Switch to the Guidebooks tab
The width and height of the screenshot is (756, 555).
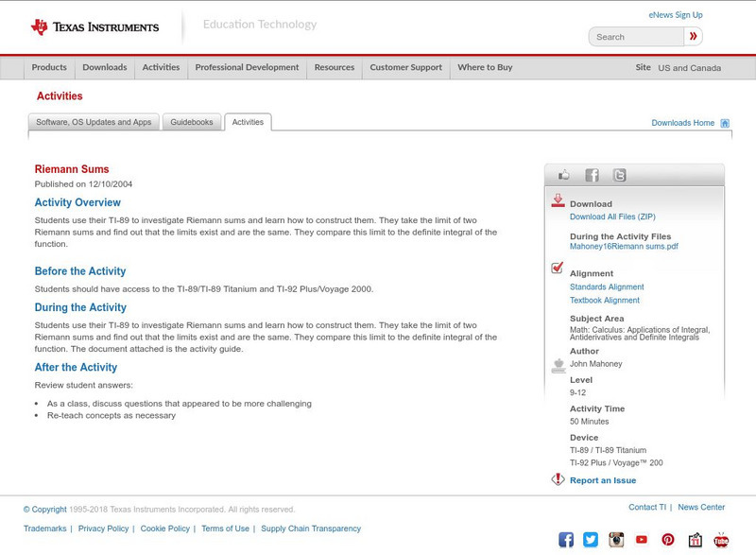[x=190, y=121]
